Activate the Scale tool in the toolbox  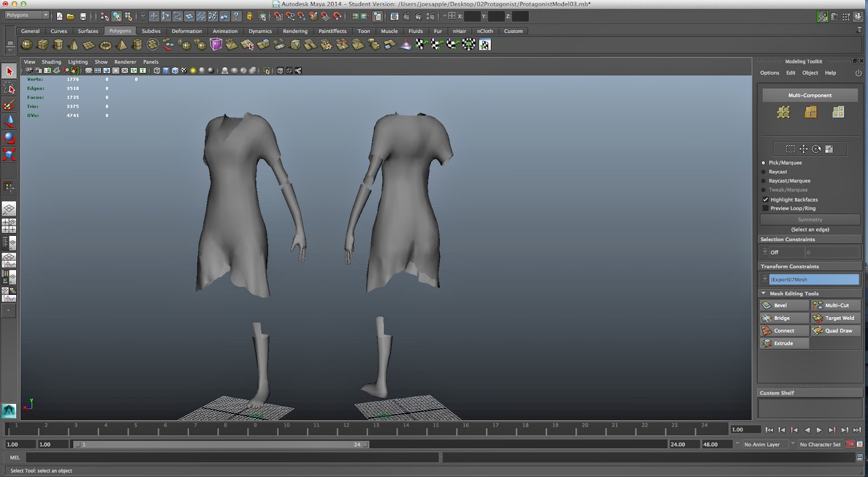pyautogui.click(x=9, y=154)
